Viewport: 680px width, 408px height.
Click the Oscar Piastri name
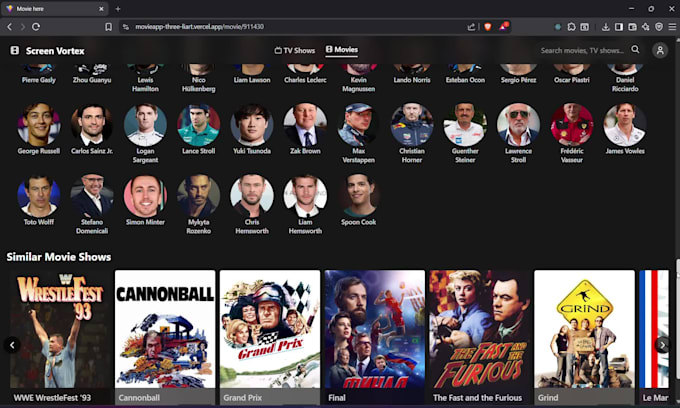[572, 80]
